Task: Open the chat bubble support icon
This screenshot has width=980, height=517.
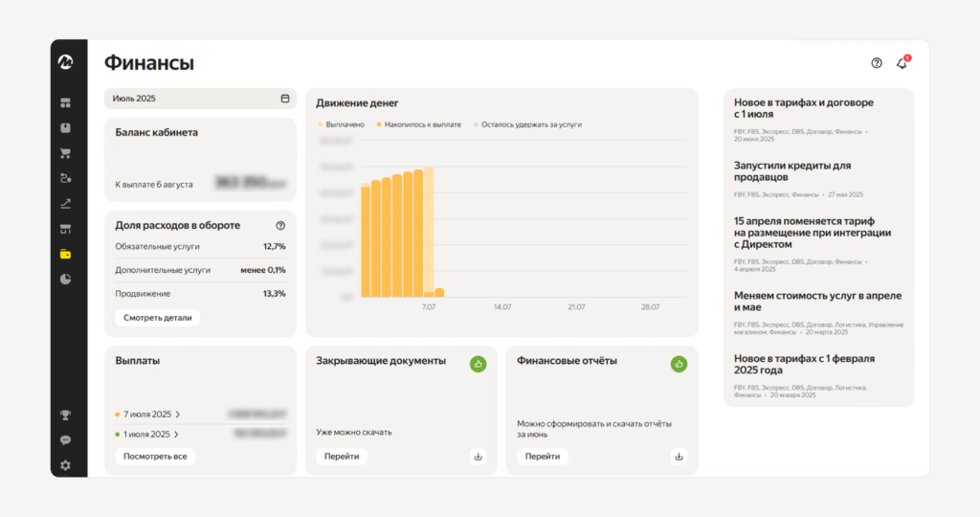Action: (66, 440)
